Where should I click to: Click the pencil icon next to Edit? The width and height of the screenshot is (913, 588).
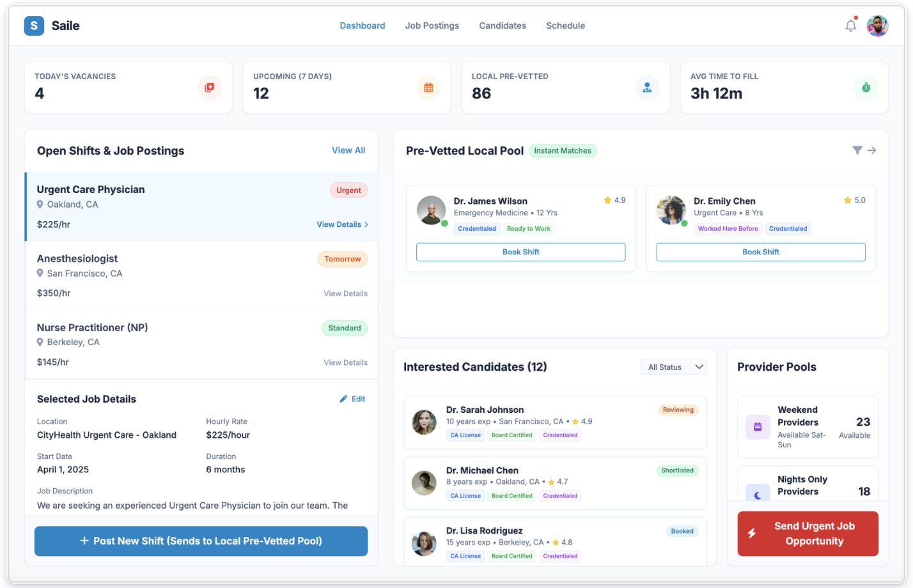(x=343, y=399)
